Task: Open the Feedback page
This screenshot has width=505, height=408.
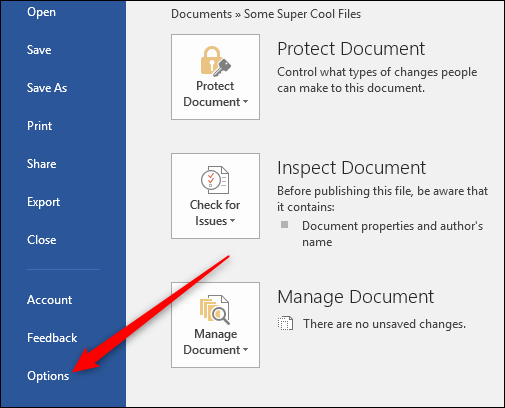Action: coord(52,338)
